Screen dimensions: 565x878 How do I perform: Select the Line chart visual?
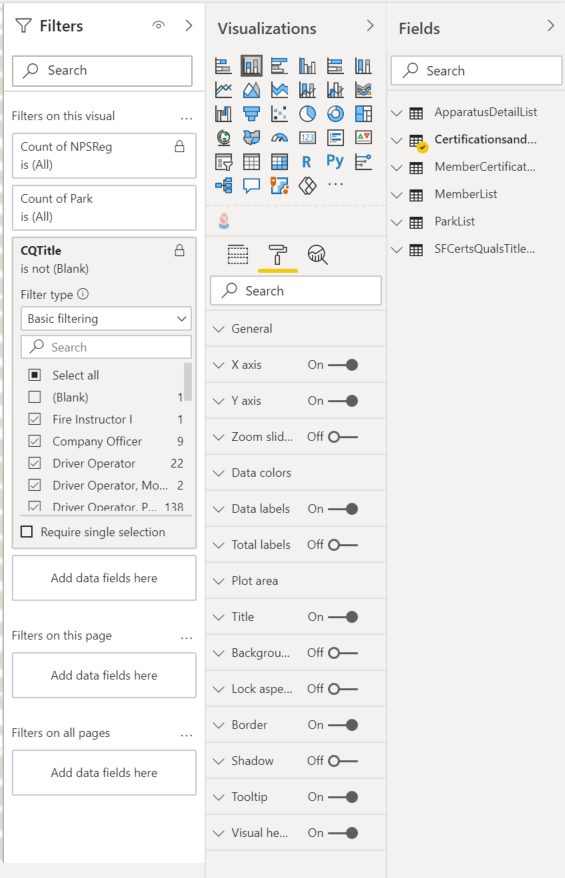click(x=223, y=90)
